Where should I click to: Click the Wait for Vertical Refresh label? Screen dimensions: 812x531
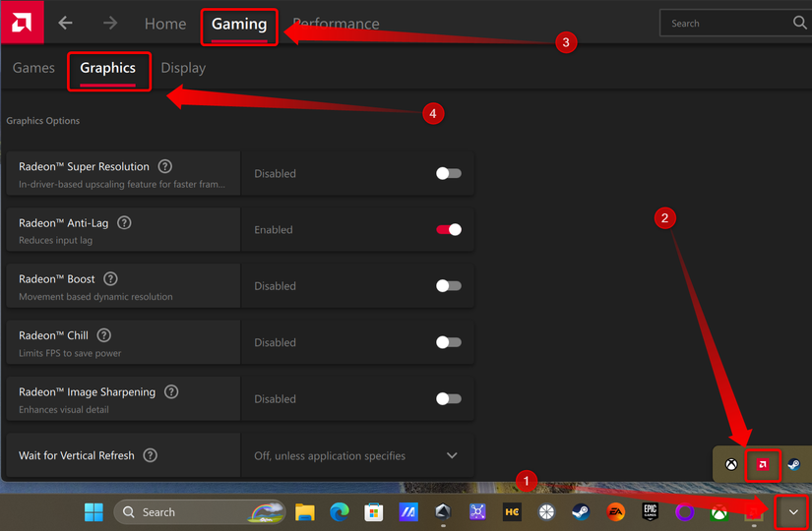pyautogui.click(x=77, y=455)
